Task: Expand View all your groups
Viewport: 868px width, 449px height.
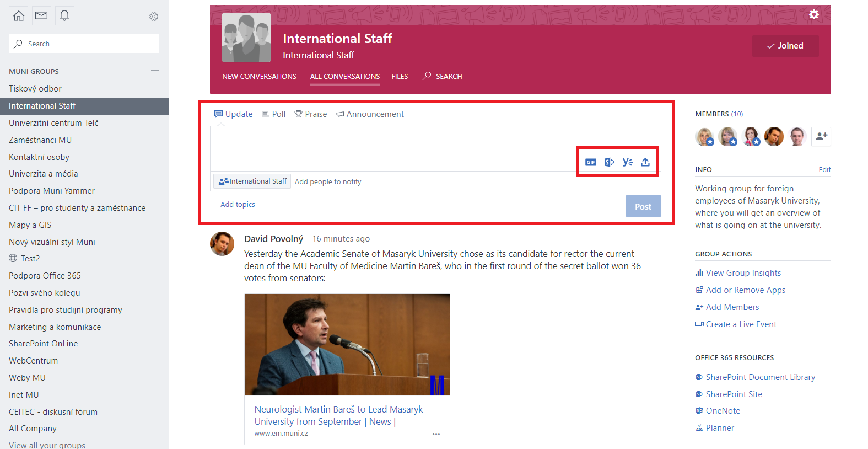Action: (x=47, y=445)
